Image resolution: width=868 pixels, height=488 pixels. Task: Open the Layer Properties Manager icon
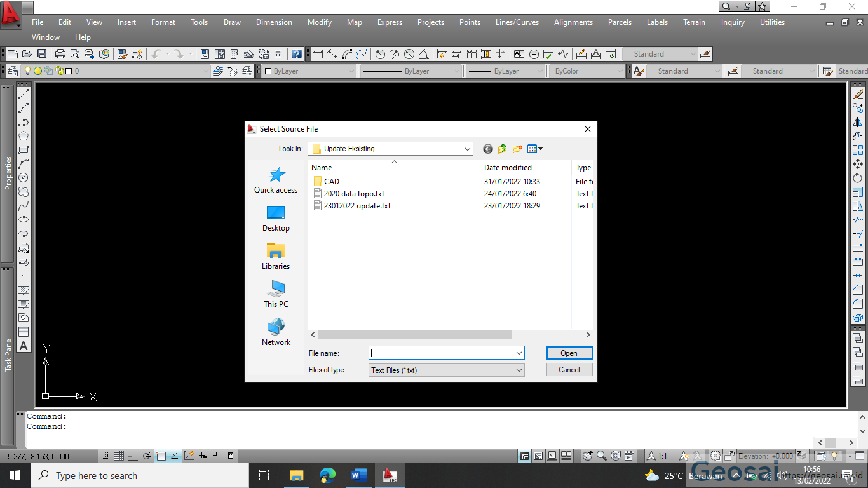point(13,71)
